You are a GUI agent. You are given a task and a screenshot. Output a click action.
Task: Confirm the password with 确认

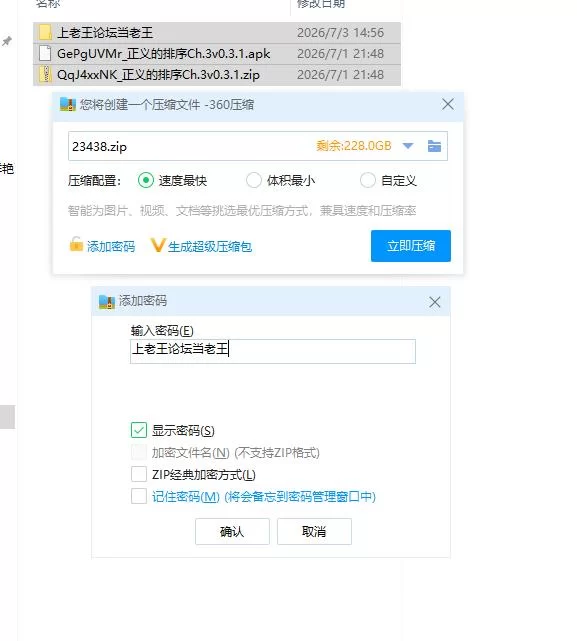[x=232, y=531]
